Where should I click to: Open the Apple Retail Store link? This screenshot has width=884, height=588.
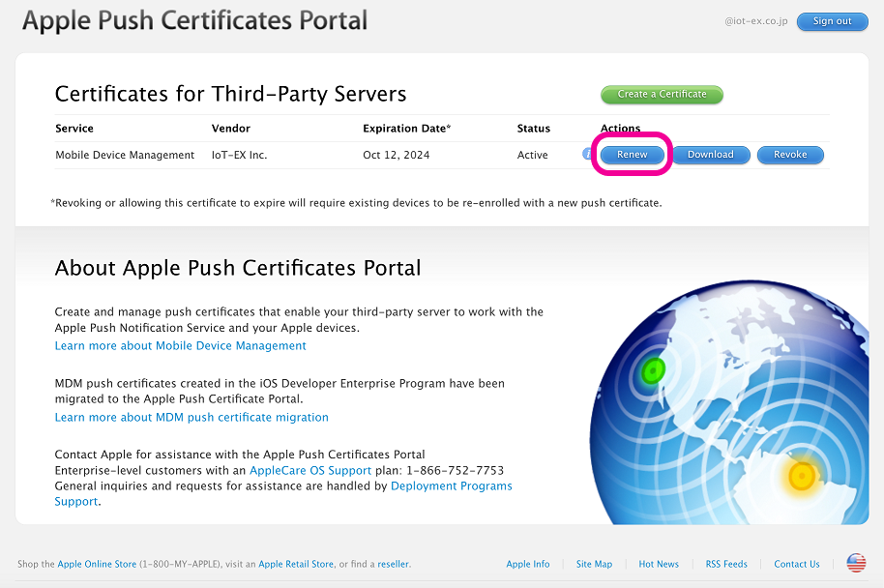[296, 564]
